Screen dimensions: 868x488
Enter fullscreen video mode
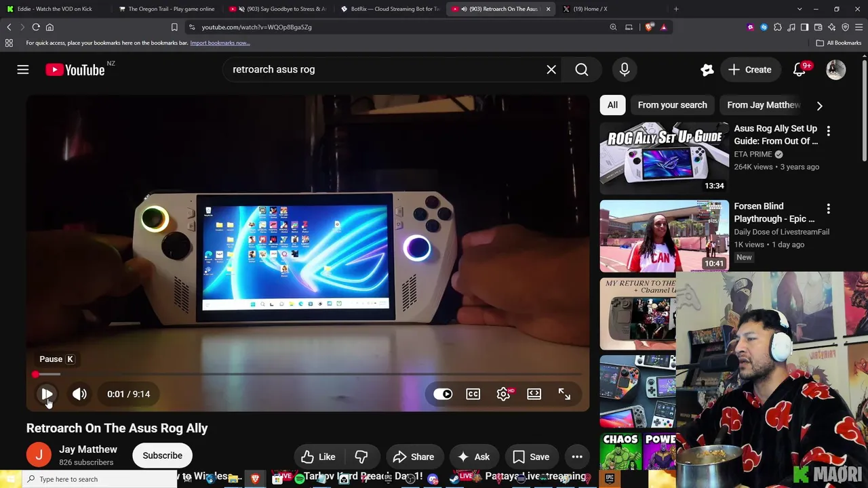[x=564, y=394]
